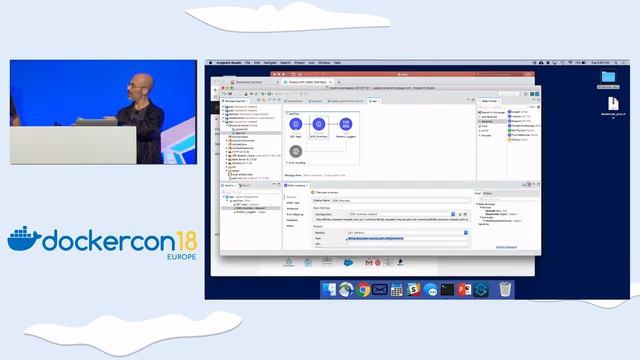Screen dimensions: 640x360
Task: Click the green add-configuration plus icon
Action: [460, 214]
